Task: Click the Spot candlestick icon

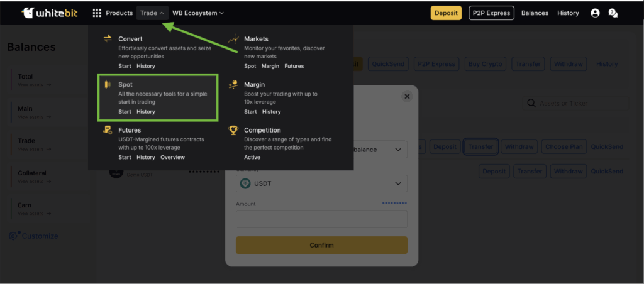Action: (108, 85)
